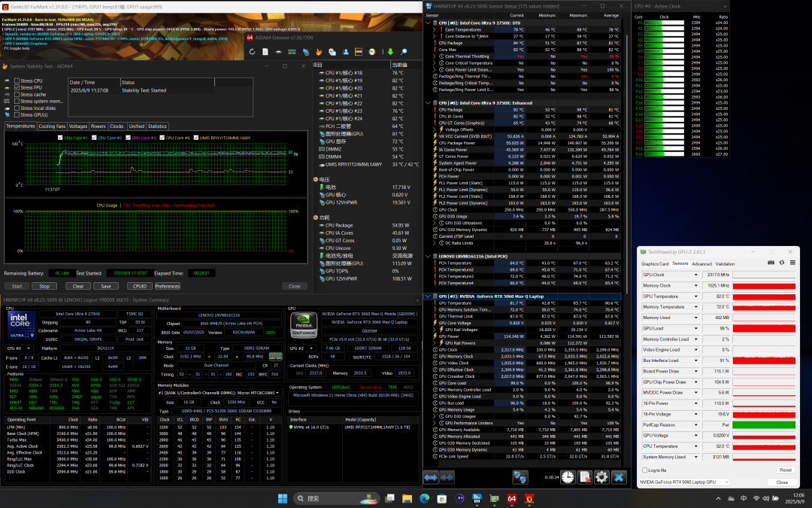812x508 pixels.
Task: Open Memory Clock sensor dropdown in GPU-Z
Action: [696, 286]
